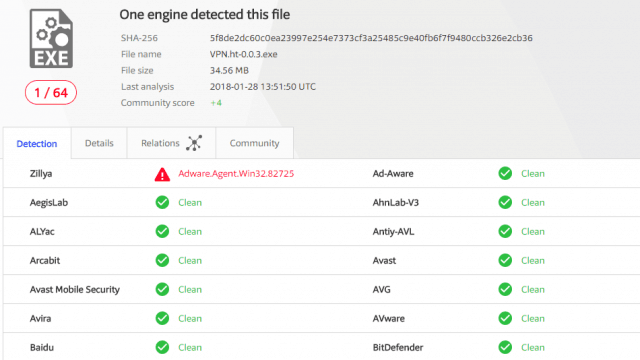
Task: Click the Relations graph network icon
Action: click(x=194, y=143)
